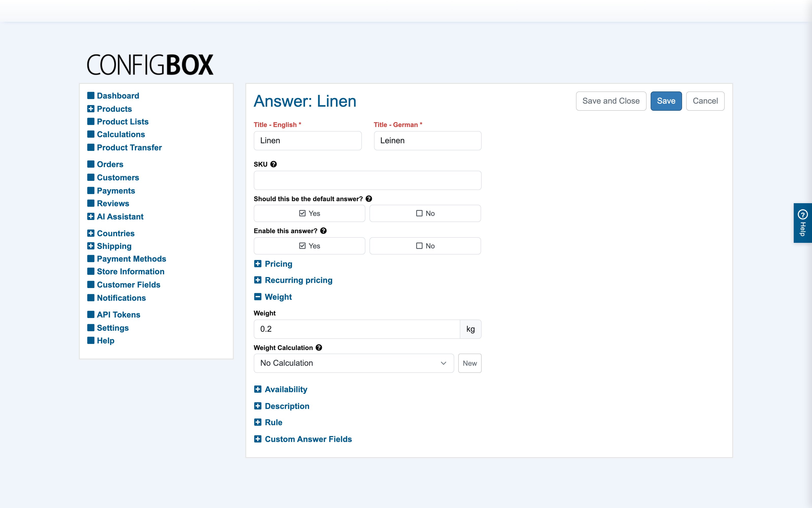Click the Title - English input field
The image size is (812, 508).
tap(308, 141)
